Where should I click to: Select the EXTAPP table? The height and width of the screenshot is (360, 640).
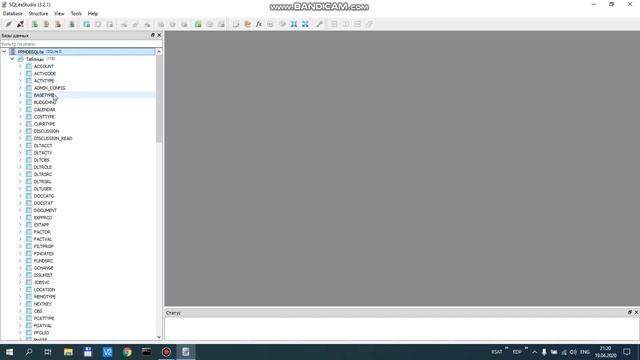[x=41, y=225]
